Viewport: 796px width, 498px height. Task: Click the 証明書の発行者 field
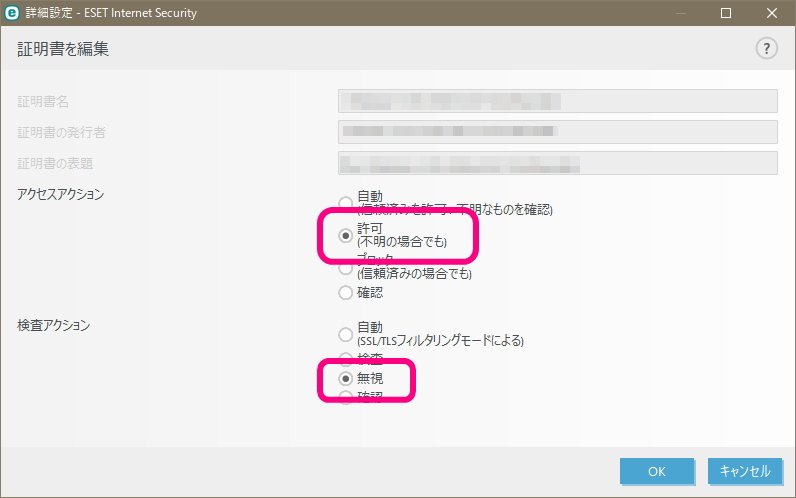coord(557,132)
